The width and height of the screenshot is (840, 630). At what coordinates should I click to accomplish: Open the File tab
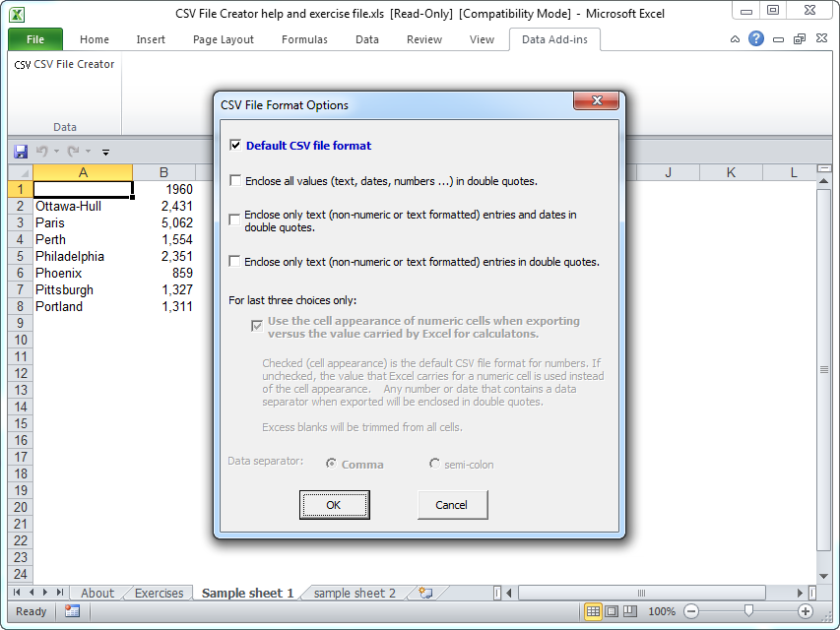35,39
